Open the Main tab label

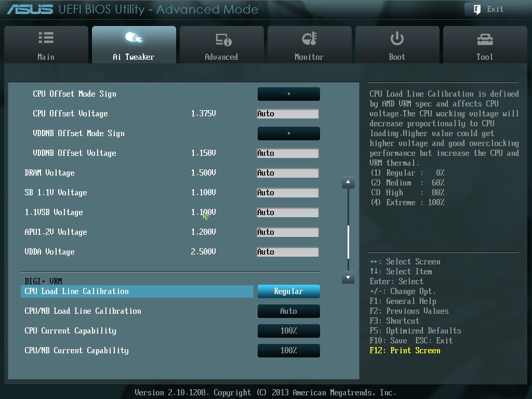pyautogui.click(x=46, y=57)
